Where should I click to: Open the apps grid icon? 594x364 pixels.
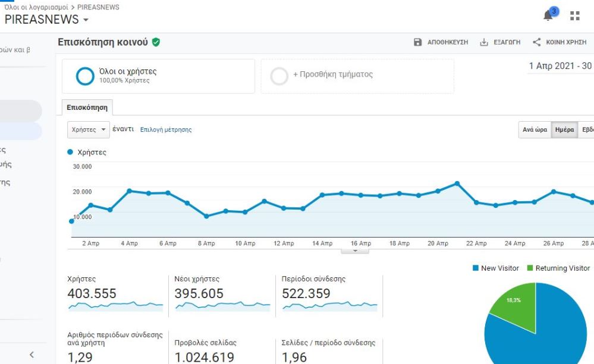[x=574, y=16]
